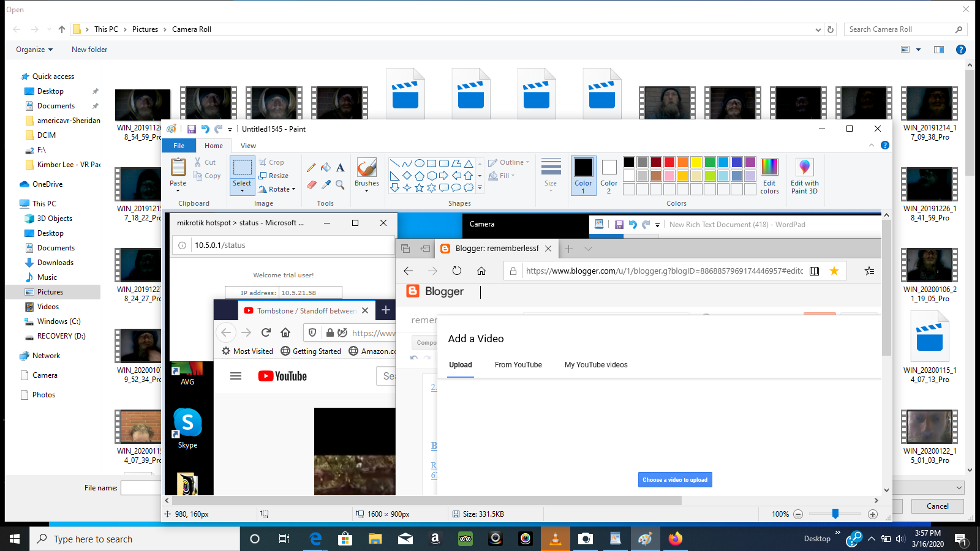Image resolution: width=980 pixels, height=551 pixels.
Task: Open VLC from the taskbar
Action: (x=556, y=539)
